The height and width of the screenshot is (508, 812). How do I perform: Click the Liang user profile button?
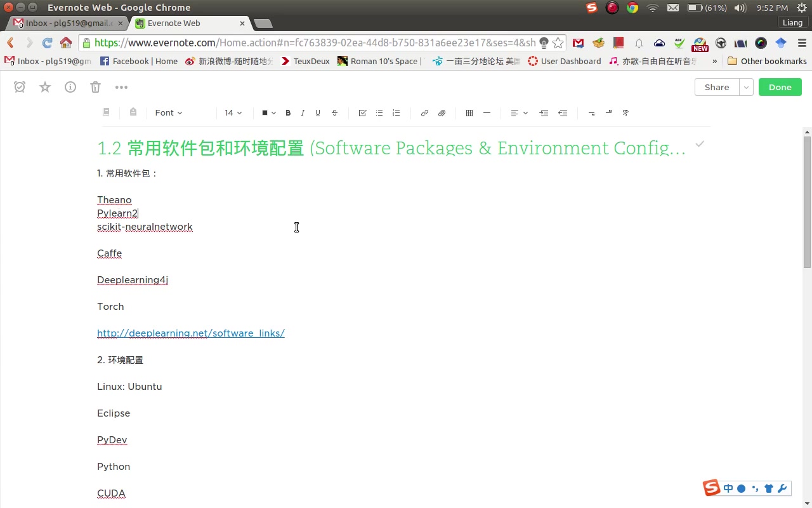792,23
